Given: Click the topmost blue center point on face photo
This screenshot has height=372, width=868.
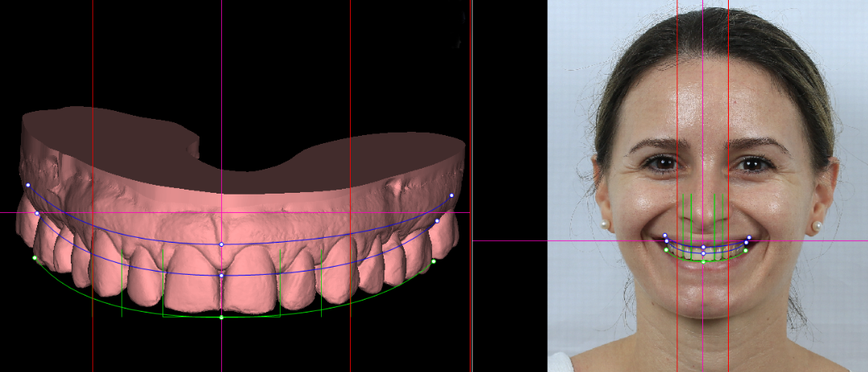Looking at the screenshot, I should [x=704, y=247].
